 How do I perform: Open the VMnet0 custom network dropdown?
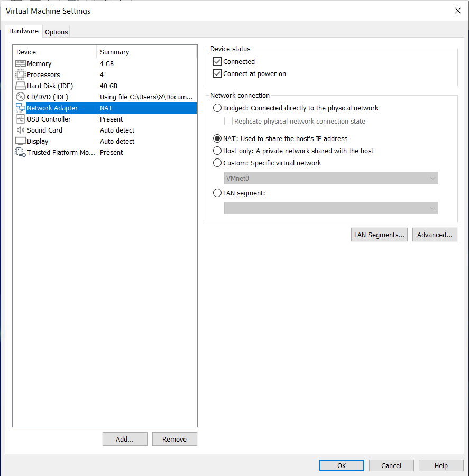coord(331,179)
